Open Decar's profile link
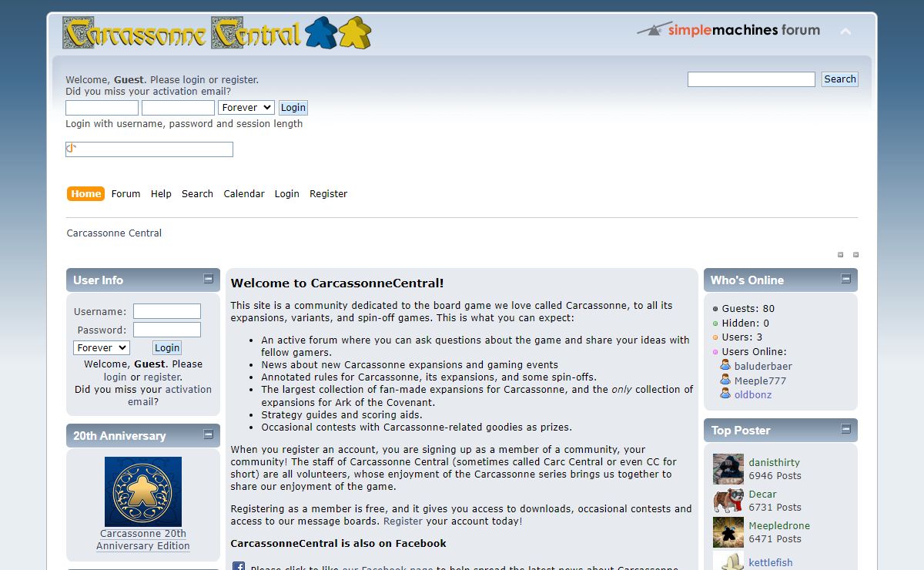 coord(763,495)
